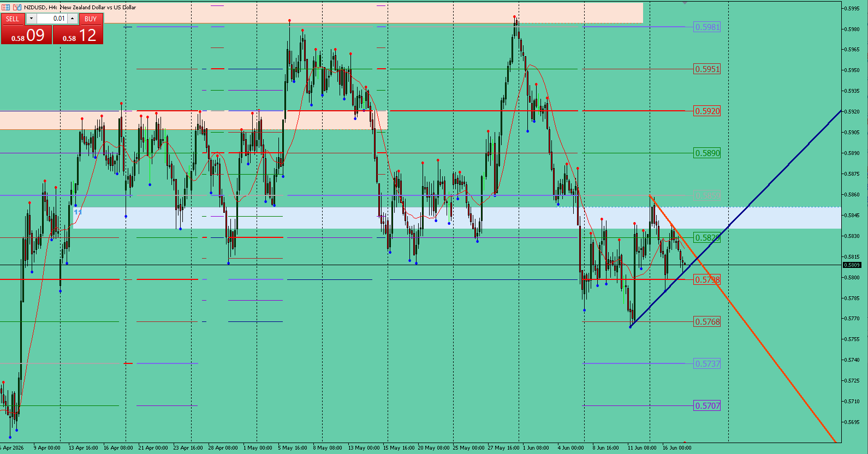Viewport: 868px width, 454px height.
Task: Click the 21 Apr 00:00 time axis label
Action: pos(153,448)
